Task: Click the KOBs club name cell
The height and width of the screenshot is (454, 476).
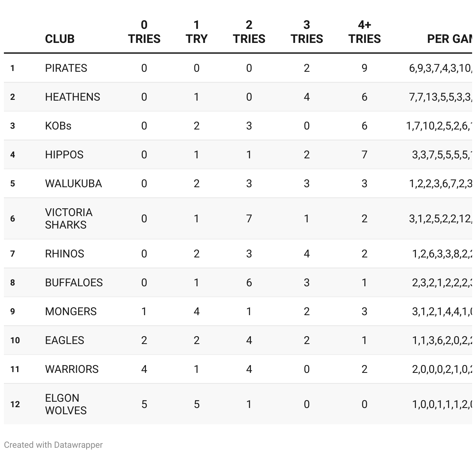Action: (58, 126)
